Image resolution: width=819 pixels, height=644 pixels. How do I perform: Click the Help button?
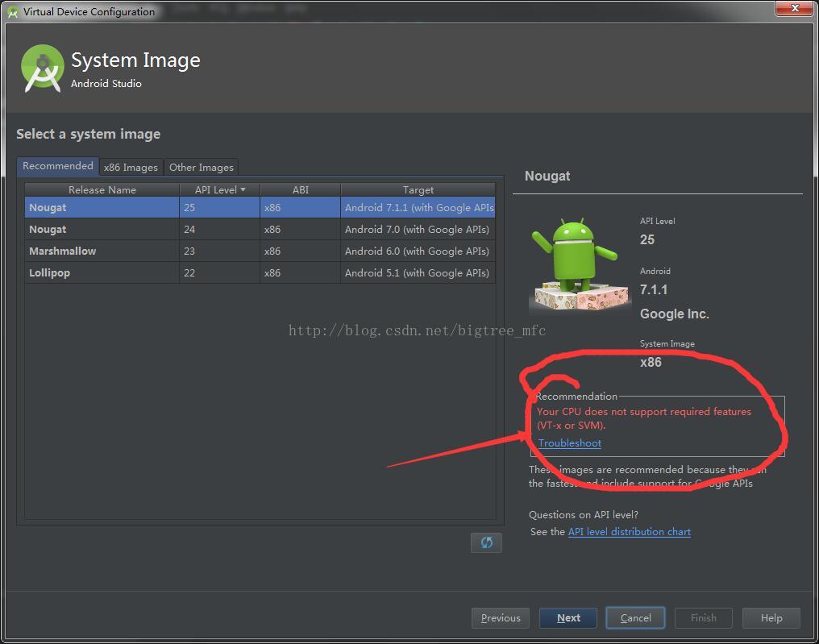(771, 618)
